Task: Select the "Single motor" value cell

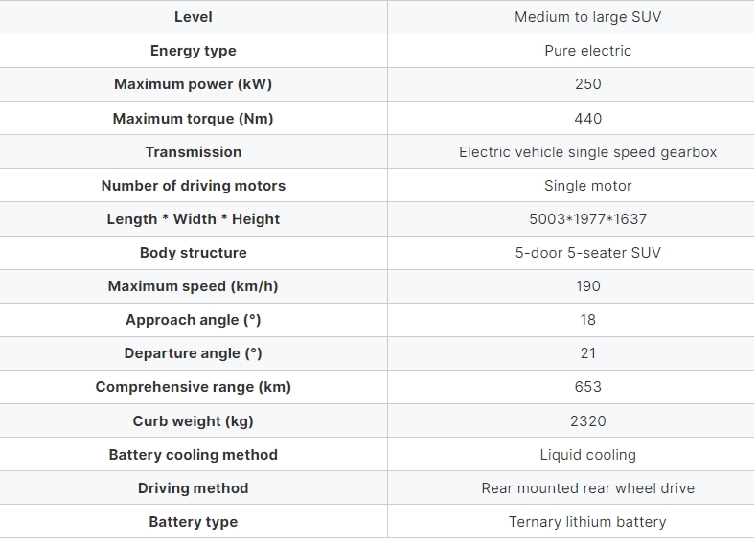Action: (587, 186)
